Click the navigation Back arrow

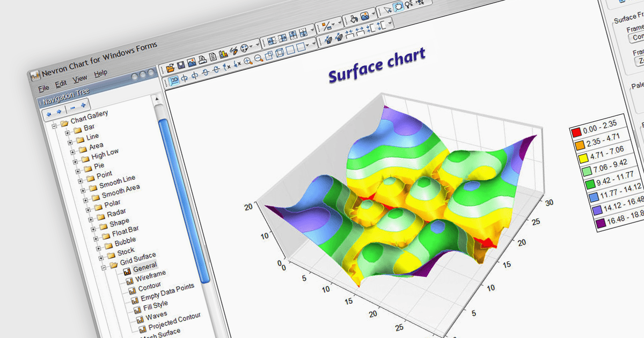pos(48,114)
